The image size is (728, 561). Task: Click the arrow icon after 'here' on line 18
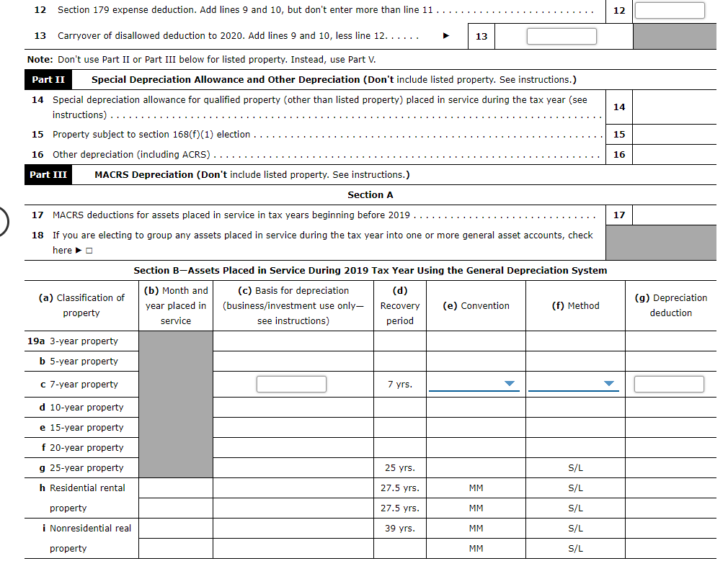[79, 251]
